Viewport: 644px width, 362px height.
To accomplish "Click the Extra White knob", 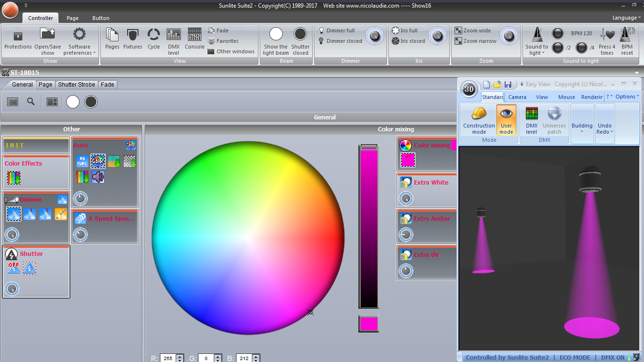I will [406, 198].
